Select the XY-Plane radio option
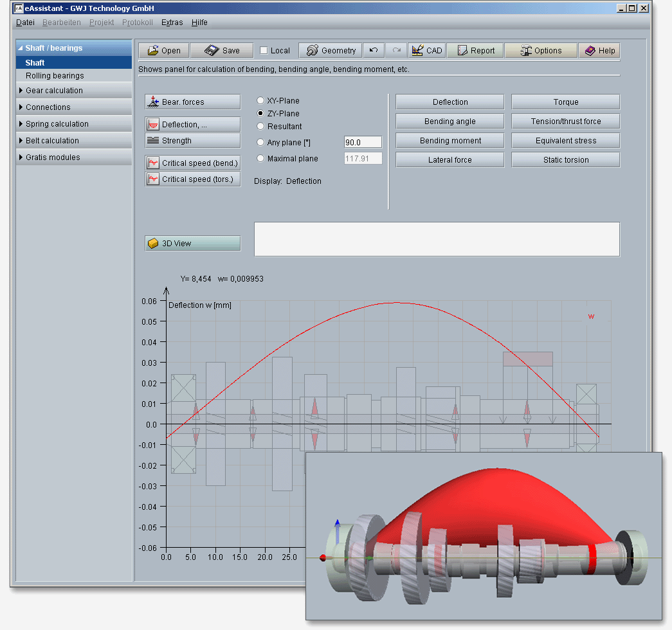 260,101
